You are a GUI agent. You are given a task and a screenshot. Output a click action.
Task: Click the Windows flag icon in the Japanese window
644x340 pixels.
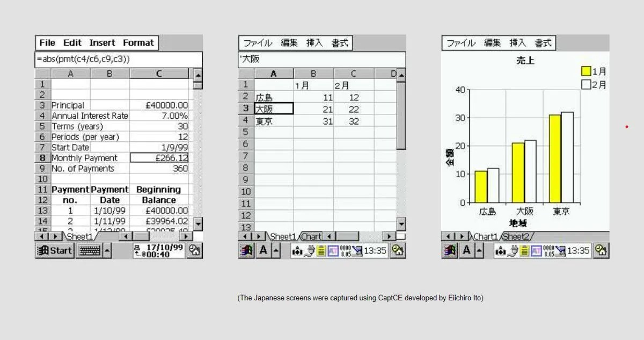(x=245, y=250)
